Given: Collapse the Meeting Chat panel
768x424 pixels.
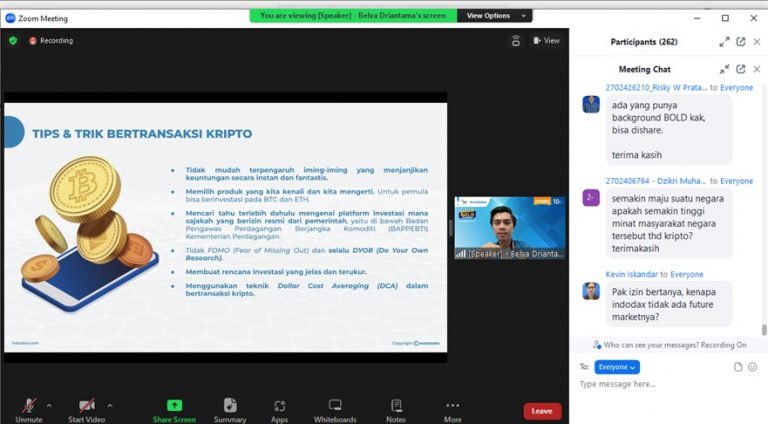Looking at the screenshot, I should click(x=724, y=69).
